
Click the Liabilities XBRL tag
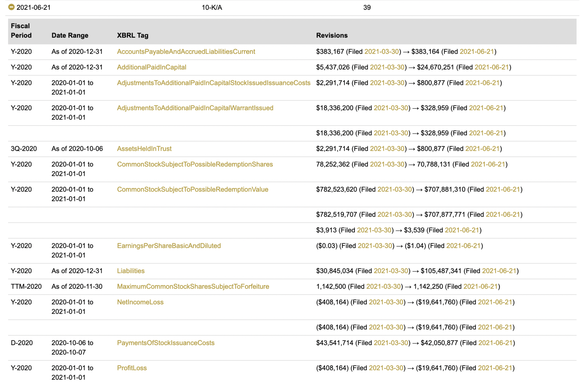tap(131, 271)
